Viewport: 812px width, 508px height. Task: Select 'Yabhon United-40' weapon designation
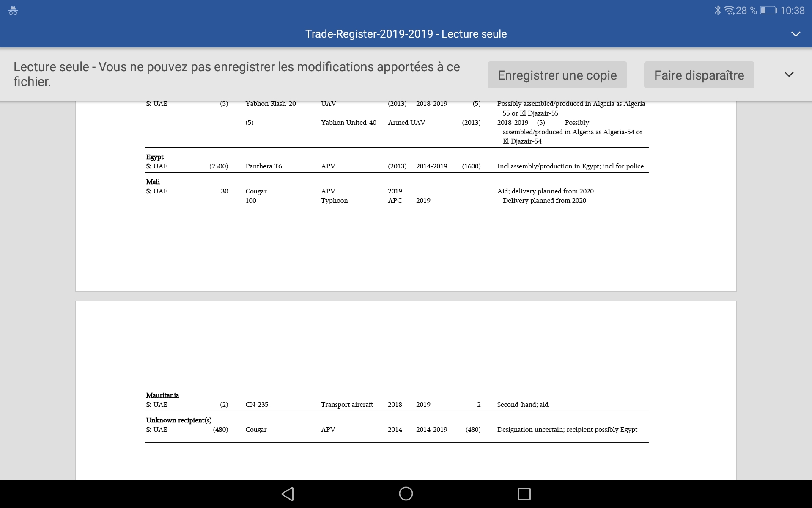[348, 122]
